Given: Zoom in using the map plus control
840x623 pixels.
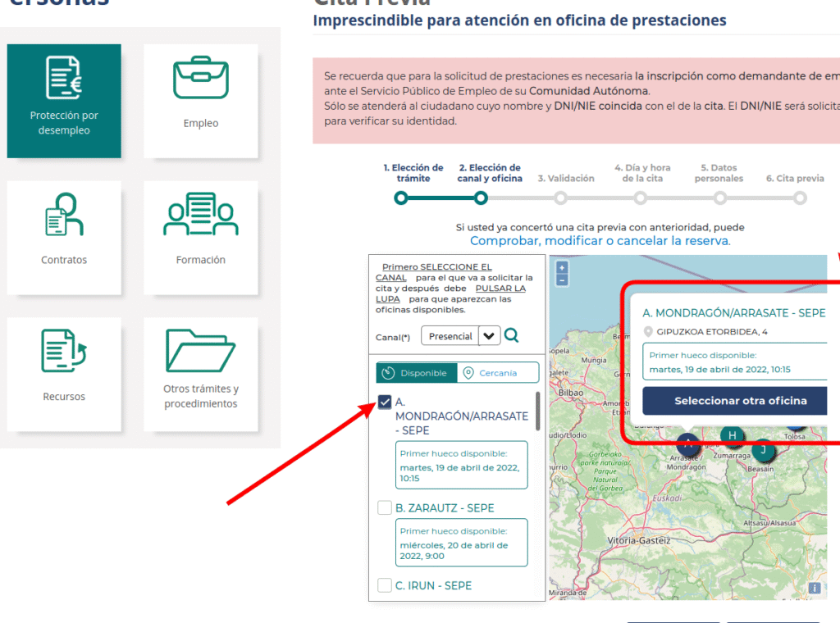Looking at the screenshot, I should click(x=560, y=268).
